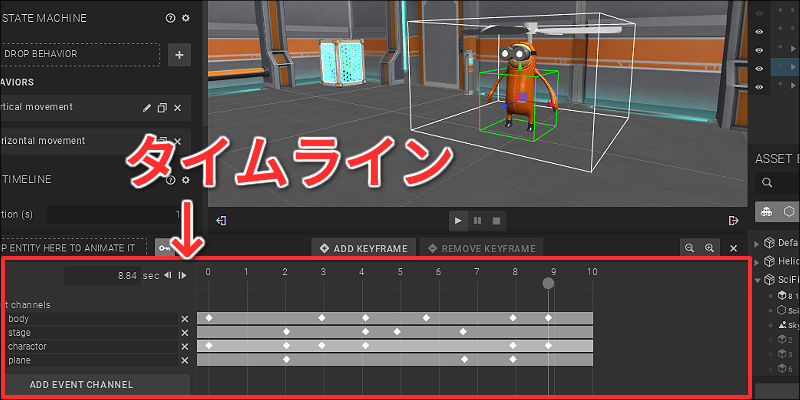The width and height of the screenshot is (800, 400).
Task: Click the right-arrow panel icon below viewport
Action: (734, 220)
